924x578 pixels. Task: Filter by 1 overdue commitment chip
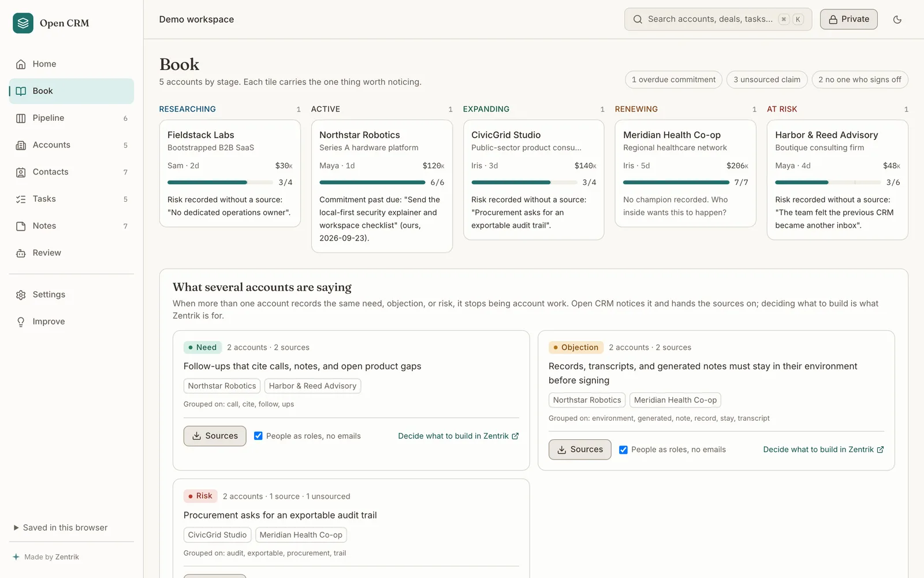pyautogui.click(x=673, y=80)
